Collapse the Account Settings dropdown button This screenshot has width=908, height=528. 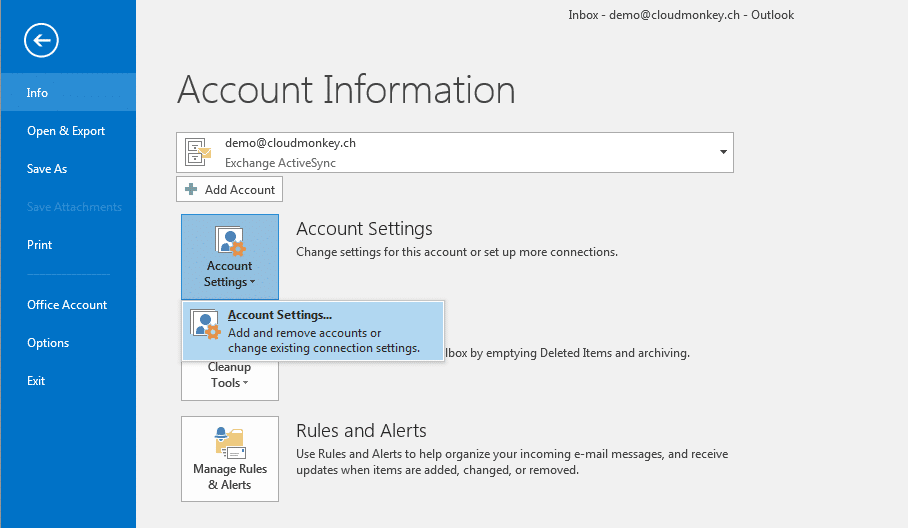pyautogui.click(x=230, y=257)
